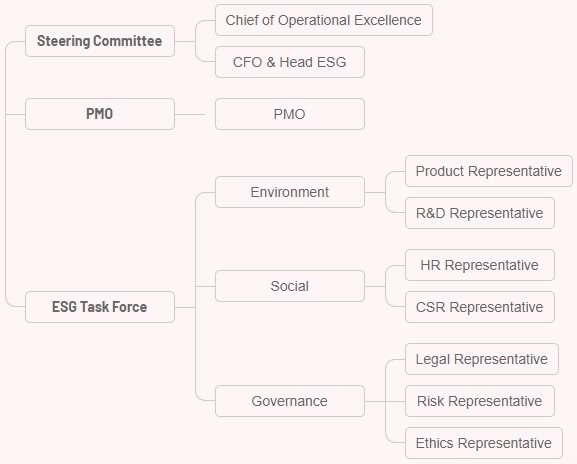Image resolution: width=577 pixels, height=464 pixels.
Task: Click the Risk Representative node
Action: tap(480, 401)
